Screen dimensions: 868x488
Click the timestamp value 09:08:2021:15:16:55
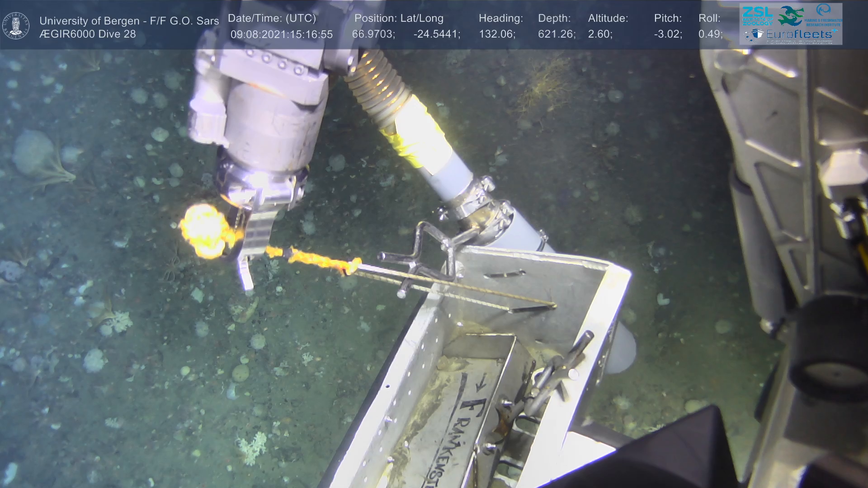pos(281,34)
